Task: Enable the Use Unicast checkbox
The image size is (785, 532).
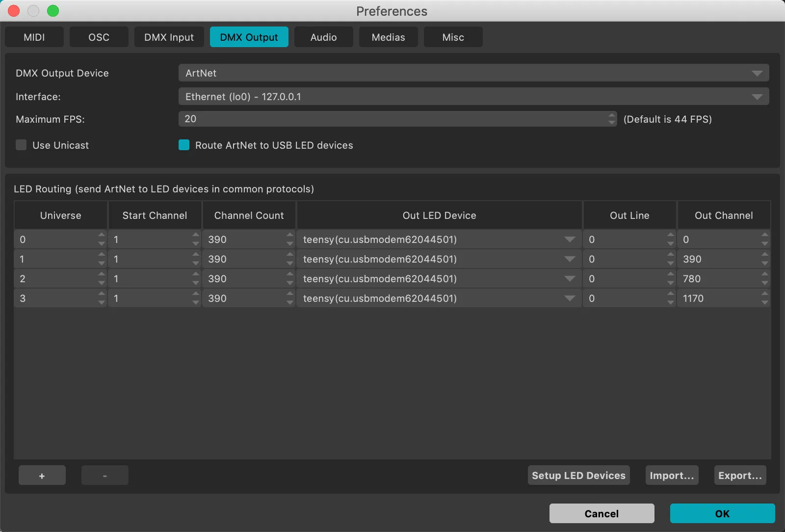Action: 21,145
